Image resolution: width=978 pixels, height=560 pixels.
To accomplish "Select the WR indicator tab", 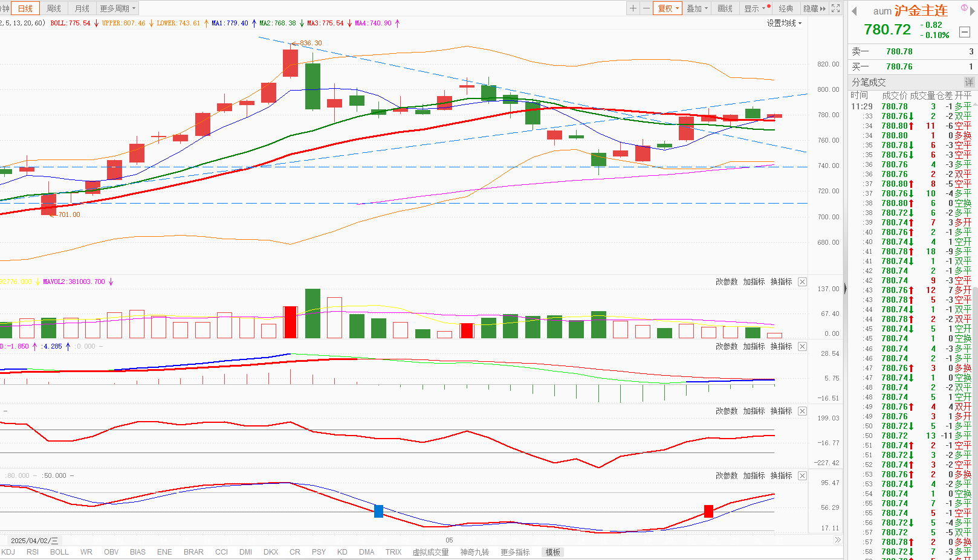I will pos(86,552).
